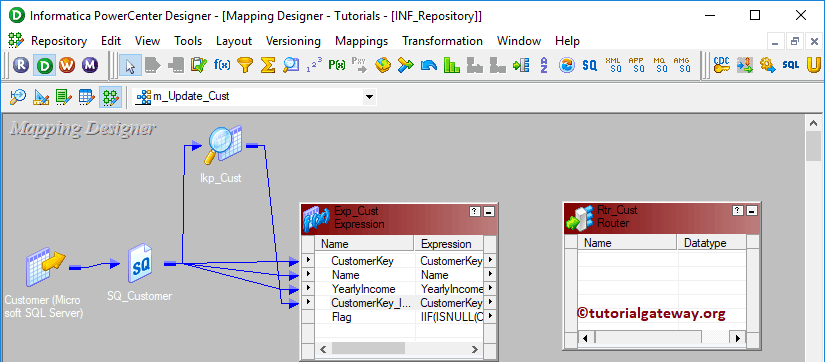Click Exp_Cust horizontal scrollbar right arrow
This screenshot has width=825, height=362.
point(475,348)
